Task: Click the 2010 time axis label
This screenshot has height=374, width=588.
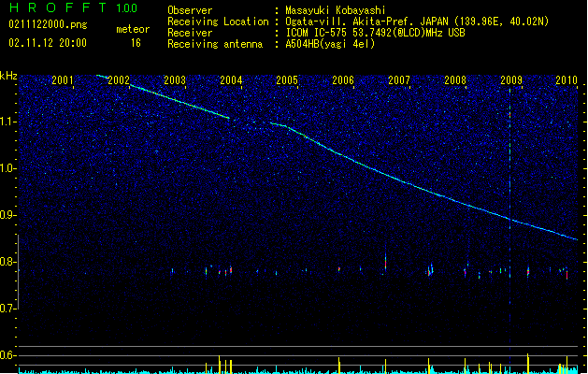Action: 566,79
